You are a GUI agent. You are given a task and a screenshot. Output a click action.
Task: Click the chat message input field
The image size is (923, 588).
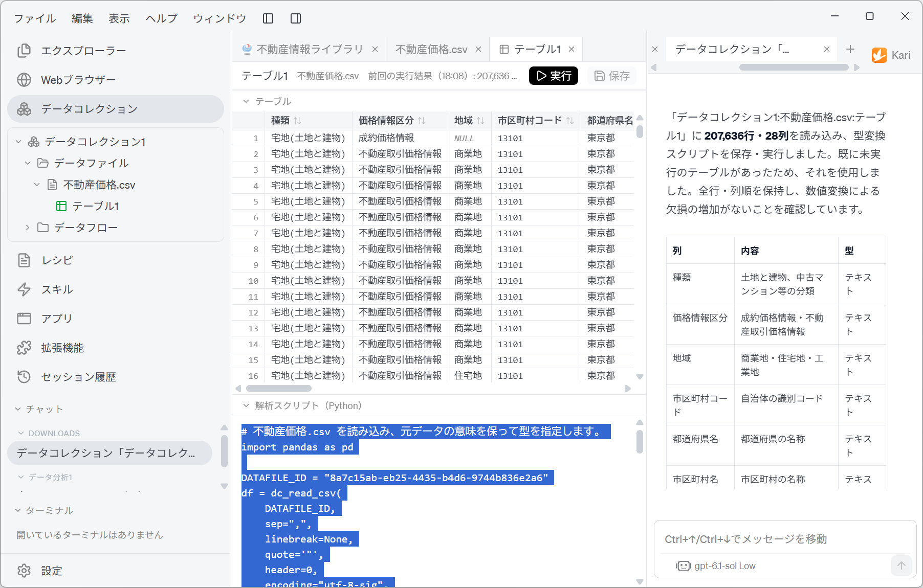pos(785,539)
